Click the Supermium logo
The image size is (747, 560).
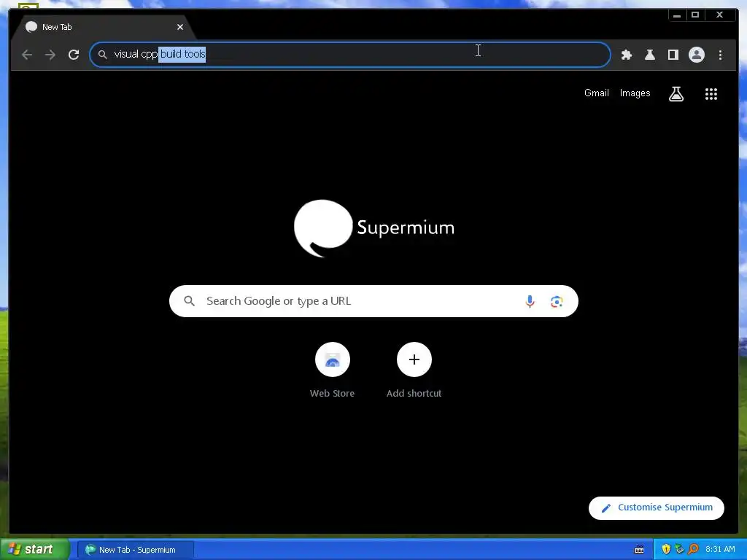tap(374, 228)
